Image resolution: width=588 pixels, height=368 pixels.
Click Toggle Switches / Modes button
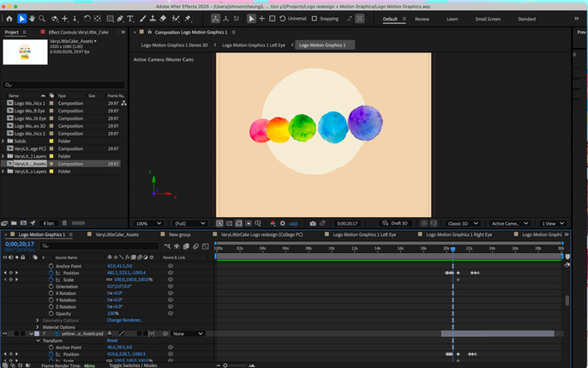click(133, 365)
